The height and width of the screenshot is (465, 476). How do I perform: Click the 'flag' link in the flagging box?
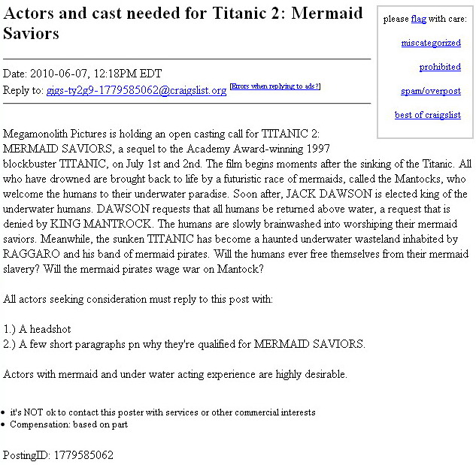(419, 19)
